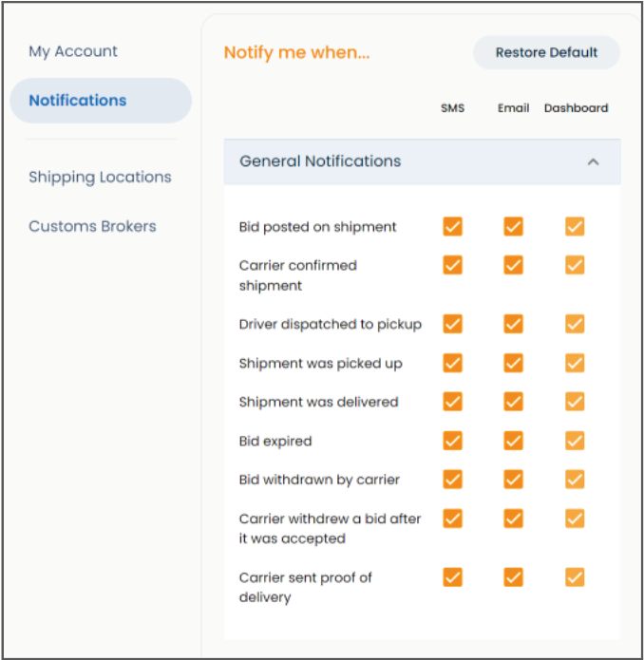Toggle Email for Carrier sent proof of delivery

tap(513, 577)
